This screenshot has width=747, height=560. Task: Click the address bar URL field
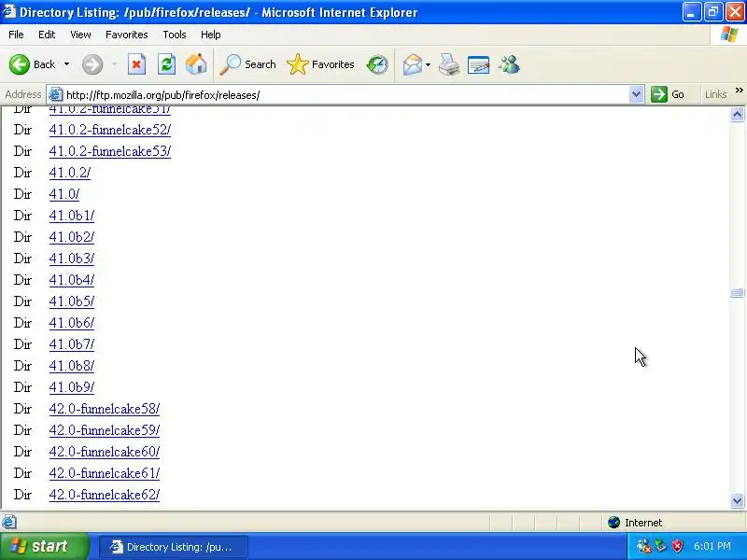tap(345, 95)
